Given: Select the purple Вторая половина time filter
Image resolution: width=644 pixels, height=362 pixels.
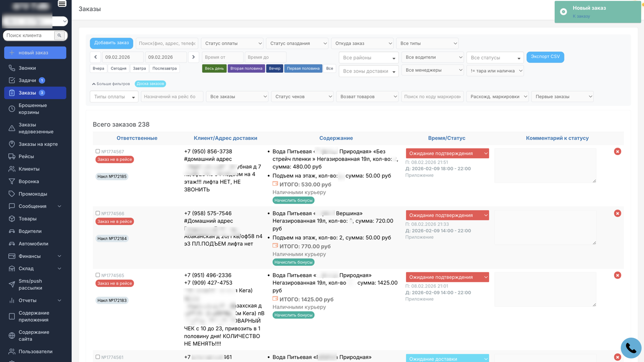Looking at the screenshot, I should (x=246, y=69).
